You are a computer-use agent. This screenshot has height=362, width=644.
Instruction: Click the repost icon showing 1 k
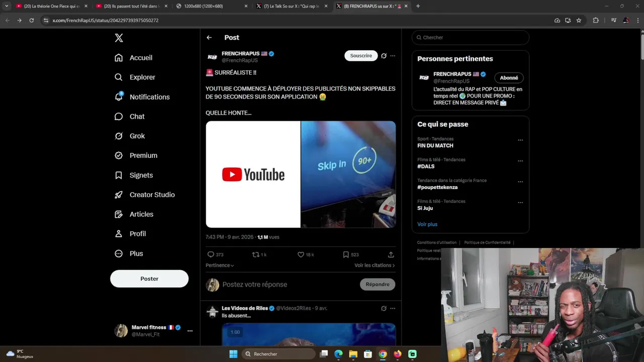point(259,255)
